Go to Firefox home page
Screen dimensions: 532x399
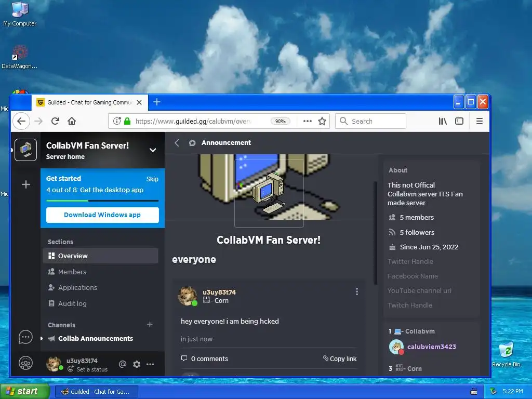click(72, 121)
